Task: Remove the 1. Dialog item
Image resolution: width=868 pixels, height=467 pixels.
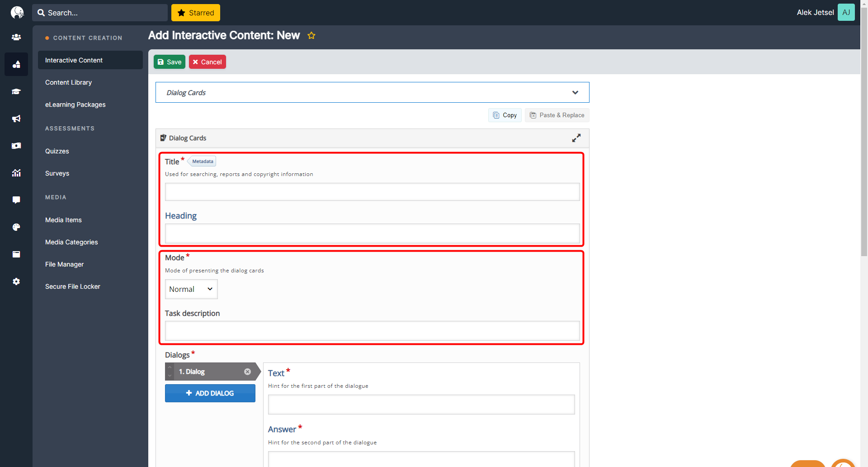Action: 247,372
